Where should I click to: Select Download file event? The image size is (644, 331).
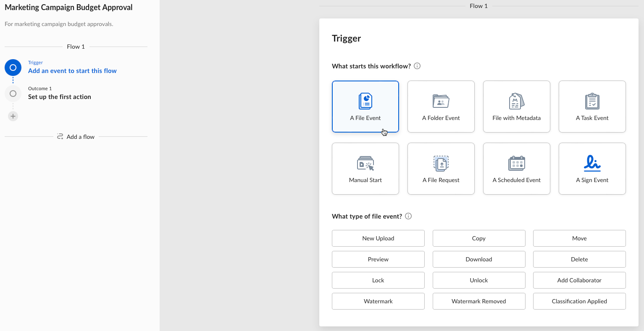pyautogui.click(x=479, y=259)
